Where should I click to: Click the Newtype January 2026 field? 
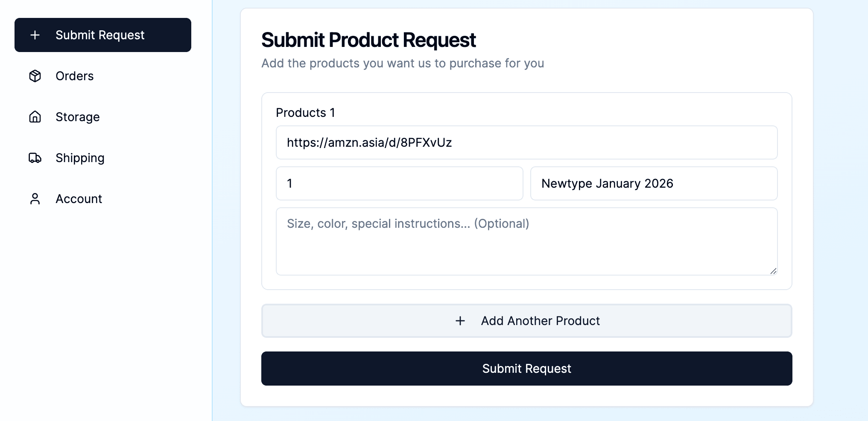[x=654, y=183]
